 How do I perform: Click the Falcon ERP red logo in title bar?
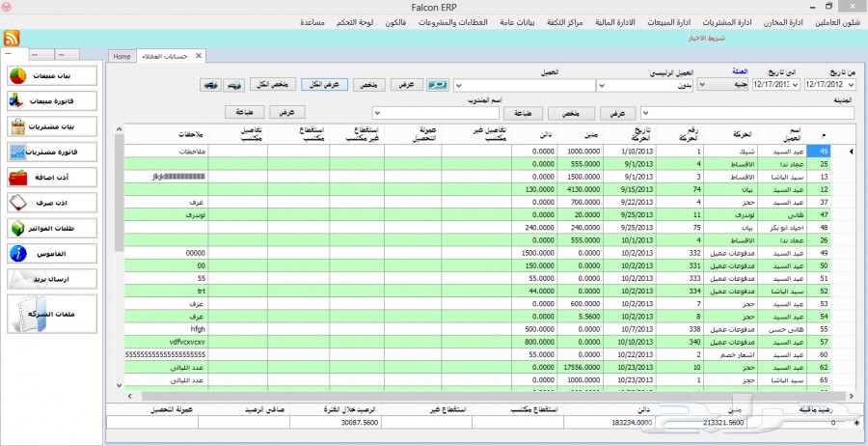pos(8,7)
